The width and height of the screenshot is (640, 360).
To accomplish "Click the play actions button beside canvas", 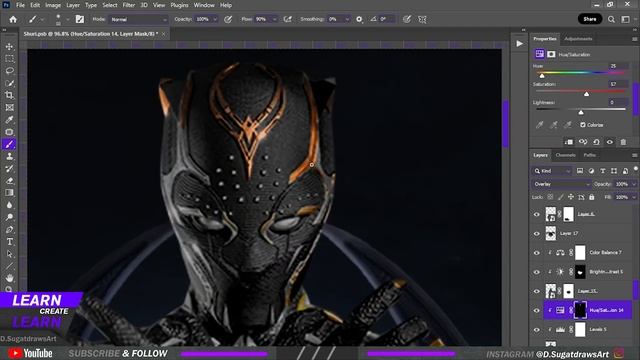I will tap(519, 43).
